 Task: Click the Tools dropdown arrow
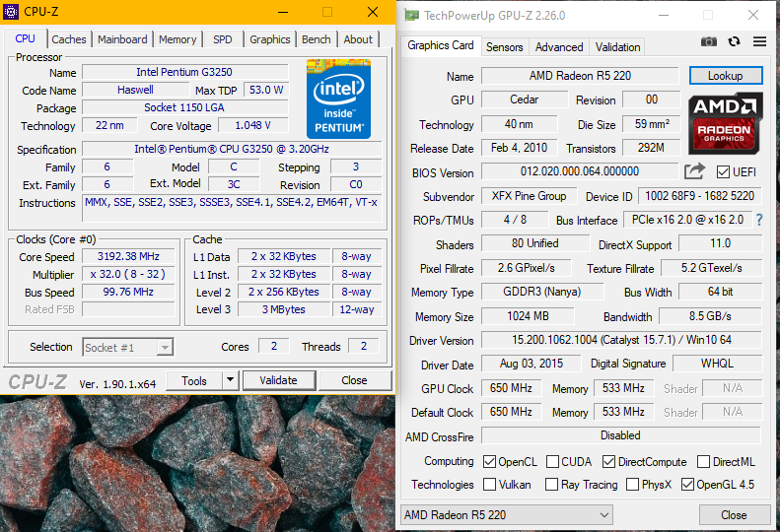[x=230, y=380]
